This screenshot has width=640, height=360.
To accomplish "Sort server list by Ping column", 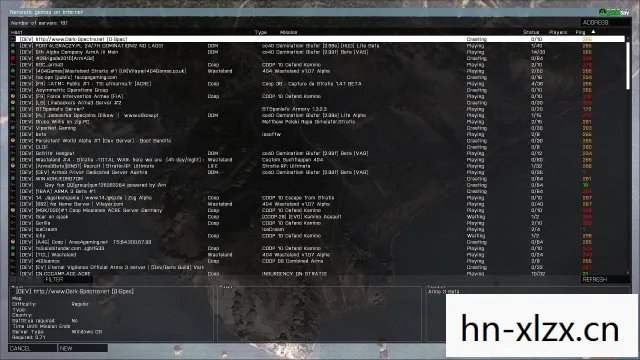I will (x=580, y=32).
